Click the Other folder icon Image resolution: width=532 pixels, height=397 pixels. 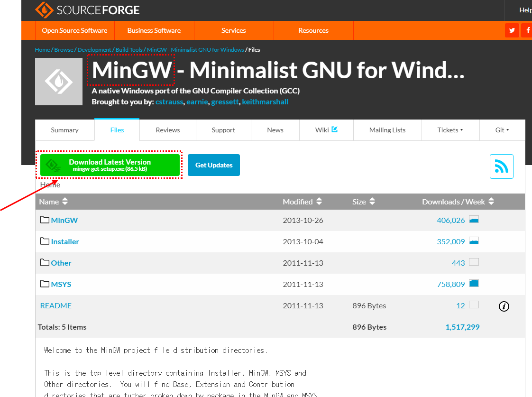pyautogui.click(x=45, y=263)
